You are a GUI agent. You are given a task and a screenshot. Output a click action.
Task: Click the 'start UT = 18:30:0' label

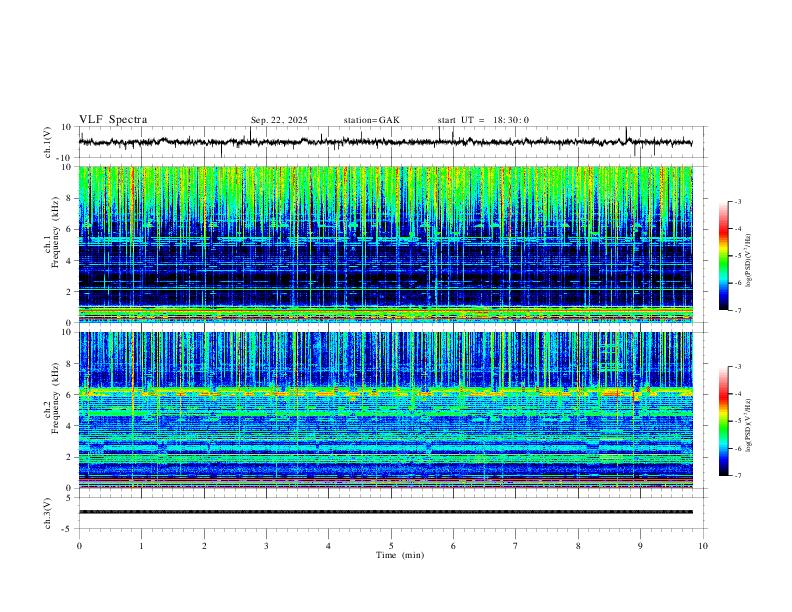click(483, 120)
